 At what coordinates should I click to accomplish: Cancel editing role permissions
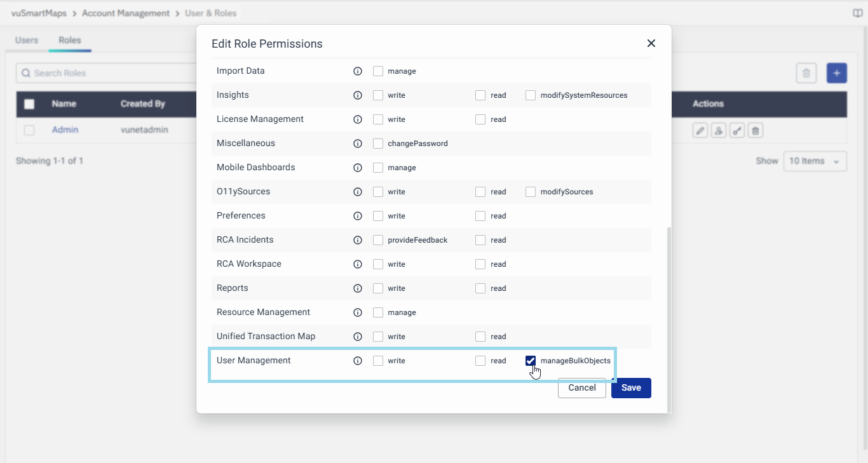pos(581,388)
